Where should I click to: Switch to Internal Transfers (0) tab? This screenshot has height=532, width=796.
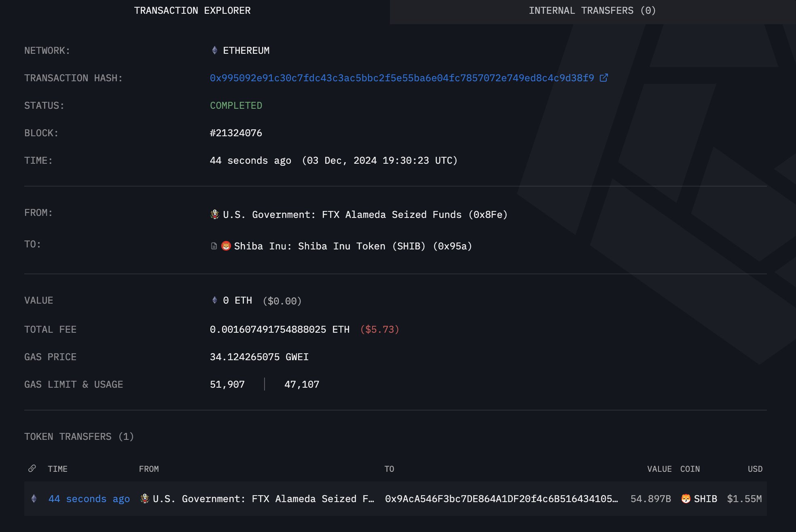click(592, 11)
